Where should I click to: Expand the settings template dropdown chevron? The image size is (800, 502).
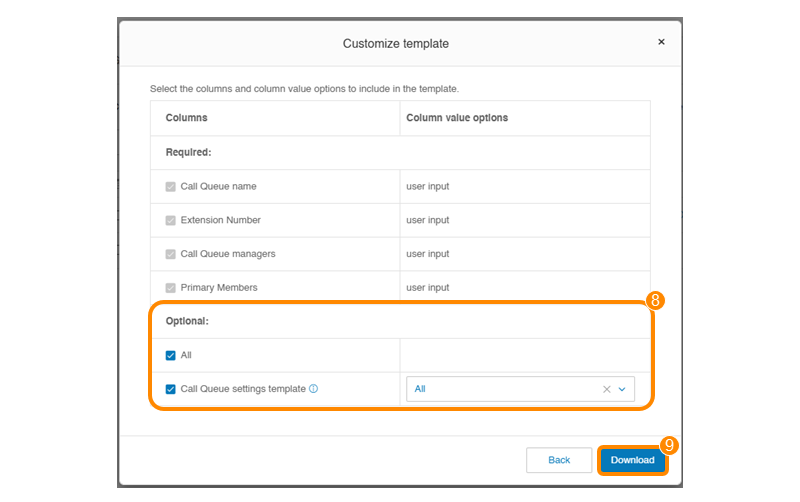[x=622, y=389]
